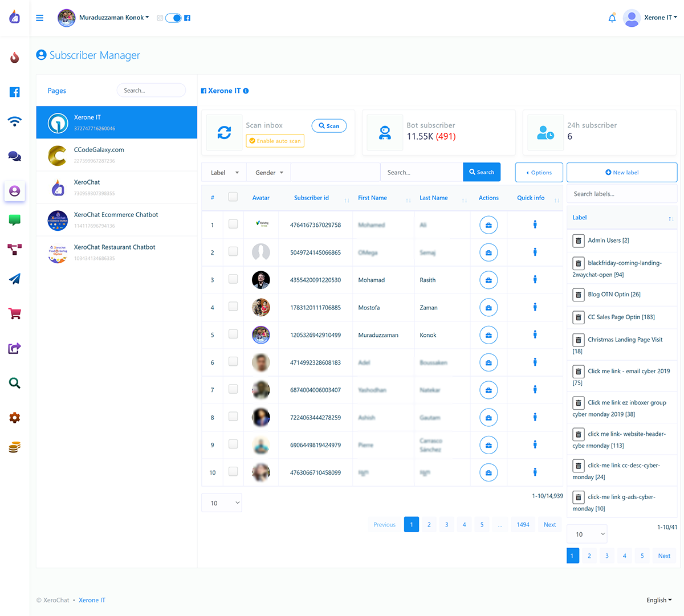Open the English language dropdown
The width and height of the screenshot is (684, 616).
coord(659,600)
